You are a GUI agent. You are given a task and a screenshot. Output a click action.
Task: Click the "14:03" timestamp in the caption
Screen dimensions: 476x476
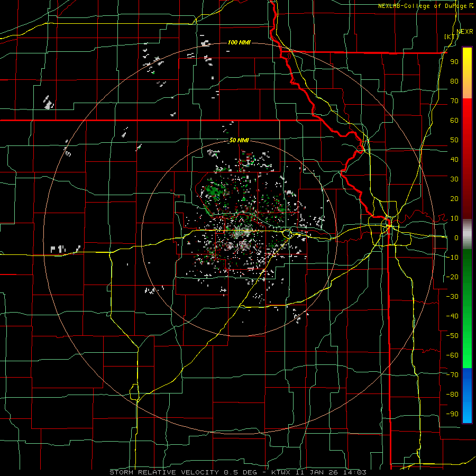pyautogui.click(x=355, y=472)
